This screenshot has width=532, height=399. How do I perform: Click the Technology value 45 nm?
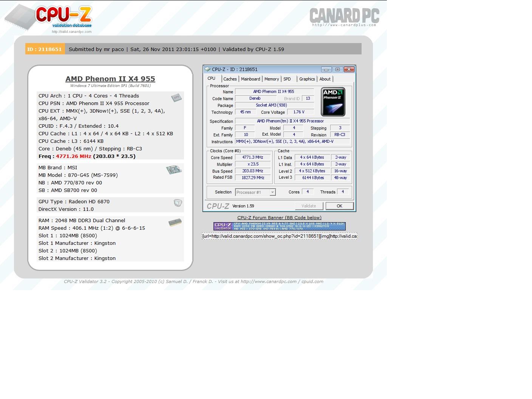click(x=246, y=112)
